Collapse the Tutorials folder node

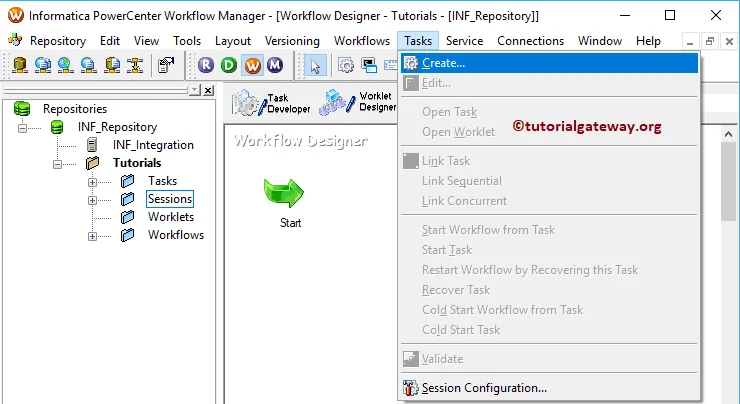(57, 164)
